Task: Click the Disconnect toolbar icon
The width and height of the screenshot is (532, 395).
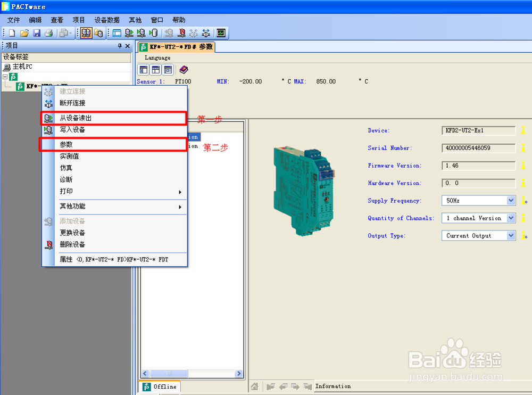Action: [x=206, y=33]
